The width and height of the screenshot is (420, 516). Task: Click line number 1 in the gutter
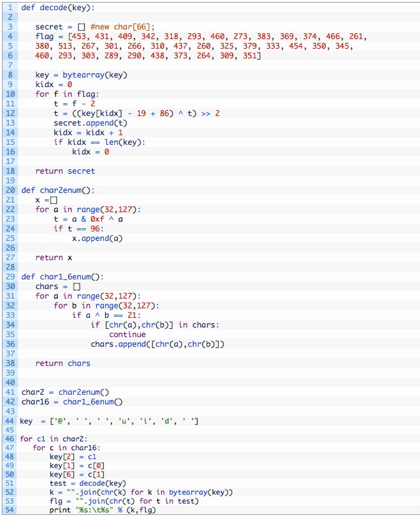[x=10, y=7]
